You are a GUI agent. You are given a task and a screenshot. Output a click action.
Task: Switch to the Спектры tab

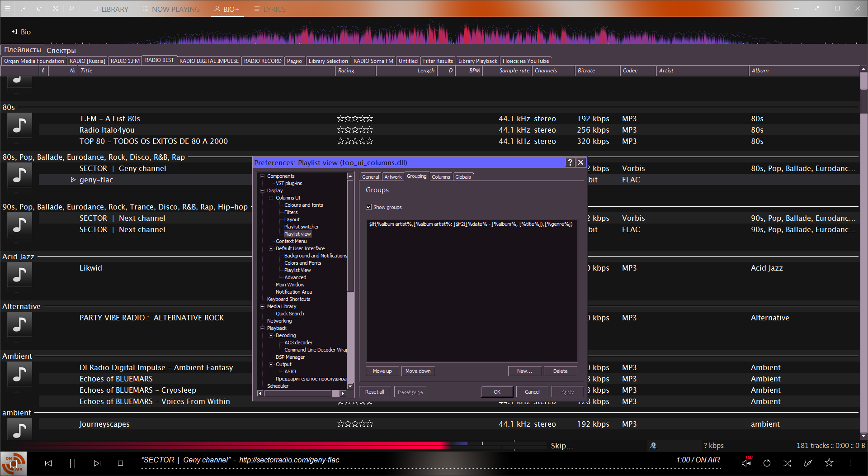(61, 50)
